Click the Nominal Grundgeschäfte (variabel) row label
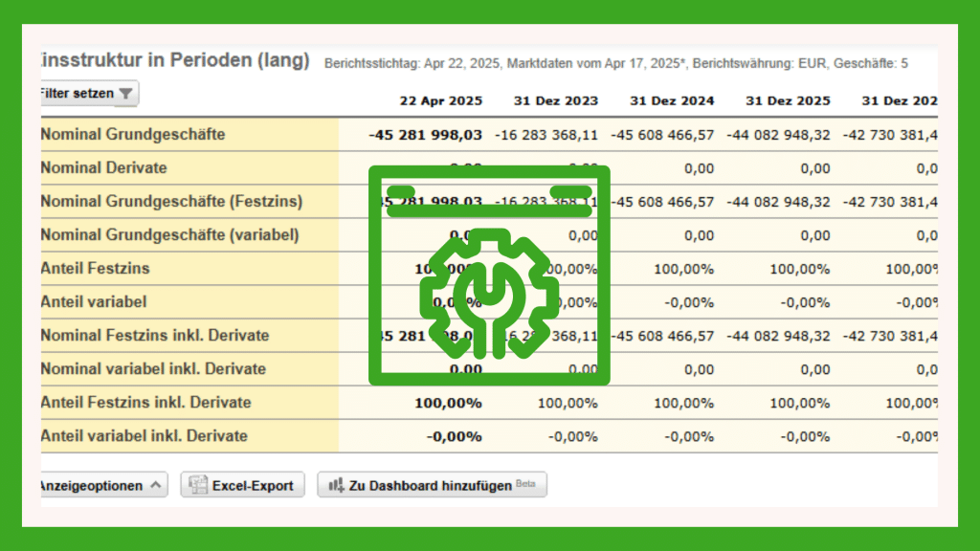 click(169, 235)
